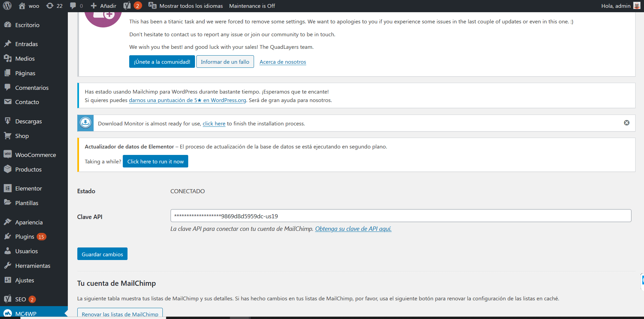Image resolution: width=644 pixels, height=319 pixels.
Task: Click Renovar las listas de MailChimp
Action: 120,313
